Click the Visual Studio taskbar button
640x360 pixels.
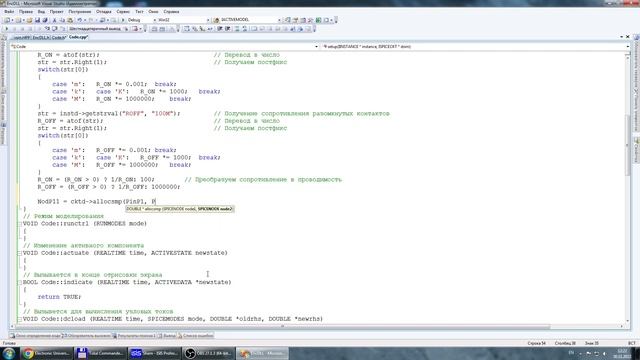pos(262,353)
